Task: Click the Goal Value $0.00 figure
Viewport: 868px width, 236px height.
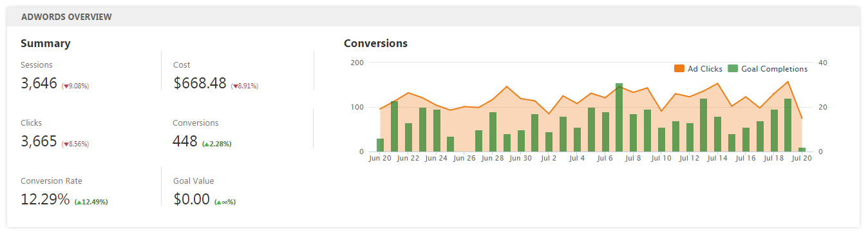Action: tap(191, 200)
